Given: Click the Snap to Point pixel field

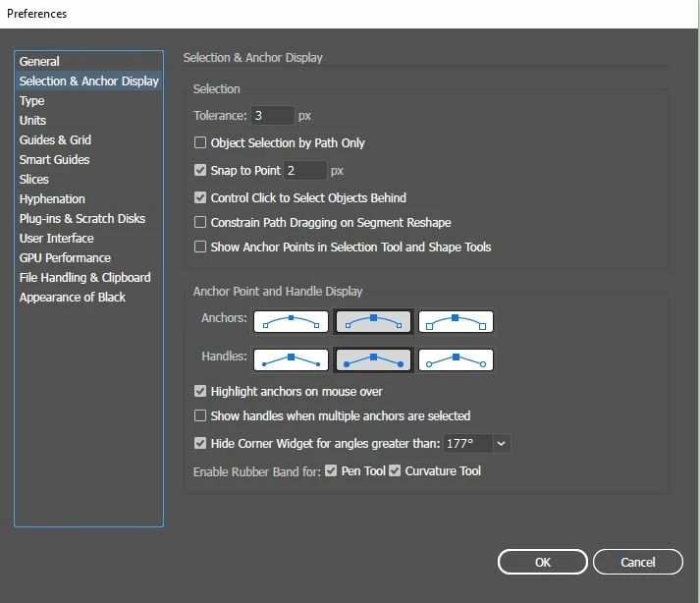Looking at the screenshot, I should point(305,171).
